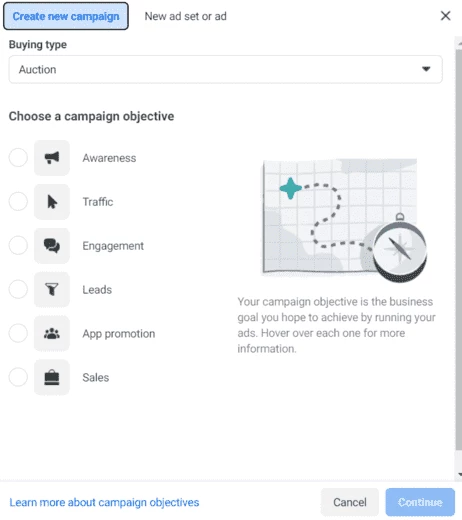Click the App promotion people icon
Viewport: 462px width, 520px height.
(52, 333)
